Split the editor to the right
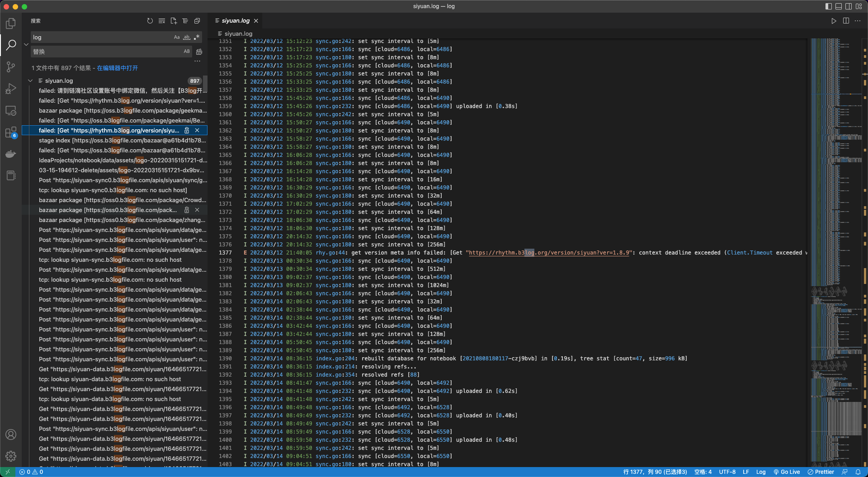 pyautogui.click(x=846, y=21)
